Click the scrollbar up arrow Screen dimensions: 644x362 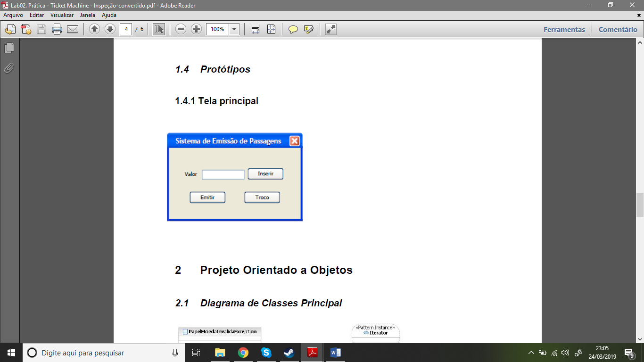point(640,43)
